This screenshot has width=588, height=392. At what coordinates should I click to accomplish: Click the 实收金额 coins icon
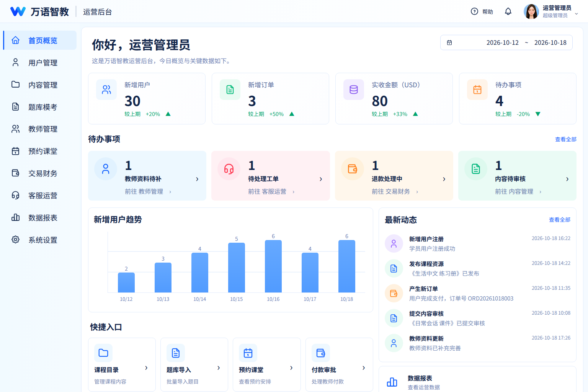(x=354, y=90)
